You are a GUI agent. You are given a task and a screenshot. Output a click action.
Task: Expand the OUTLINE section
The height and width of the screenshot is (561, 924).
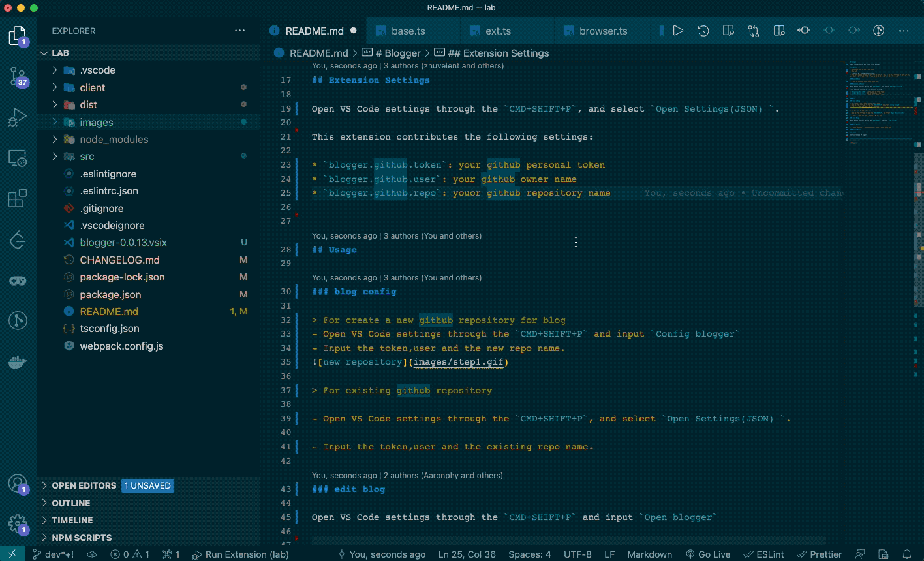(149, 503)
